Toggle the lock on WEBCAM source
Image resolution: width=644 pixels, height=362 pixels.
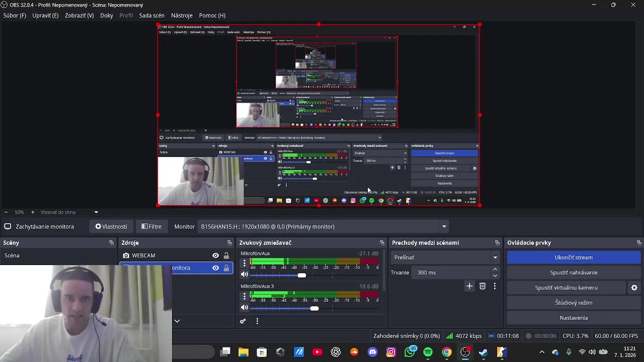tap(226, 255)
